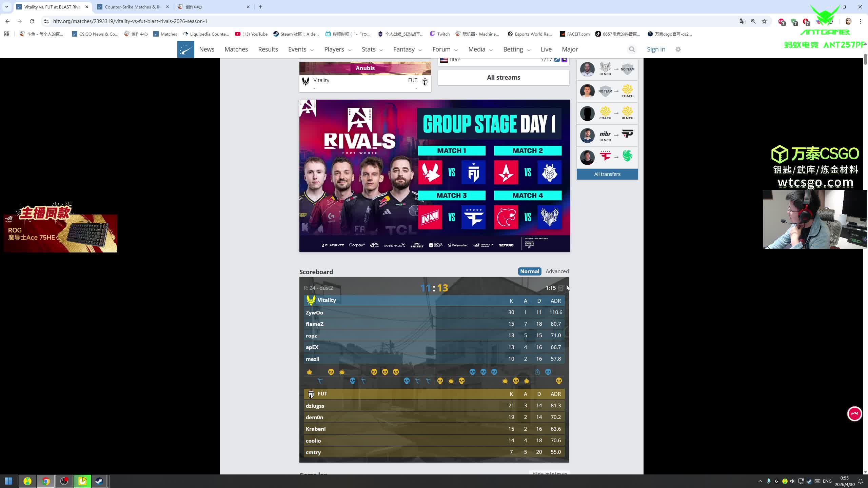The width and height of the screenshot is (868, 488).
Task: Switch scoreboard to Normal view
Action: [x=529, y=271]
